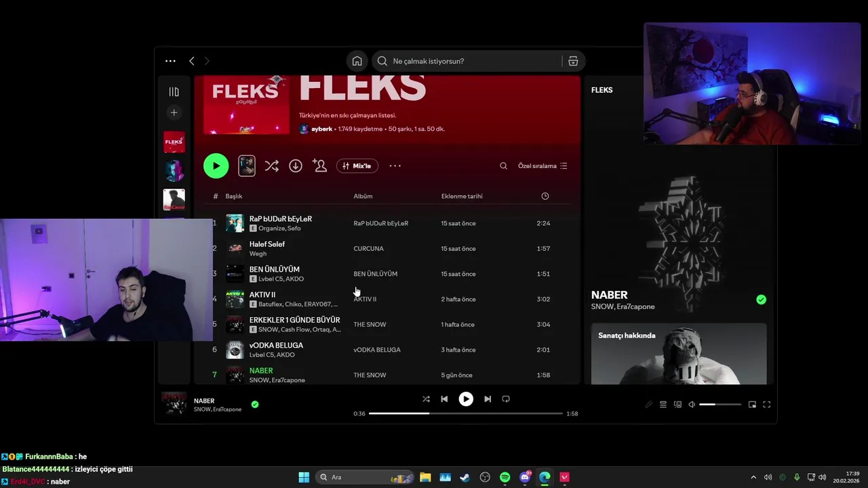The height and width of the screenshot is (488, 868).
Task: Play the FLEKS playlist with green button
Action: click(216, 166)
